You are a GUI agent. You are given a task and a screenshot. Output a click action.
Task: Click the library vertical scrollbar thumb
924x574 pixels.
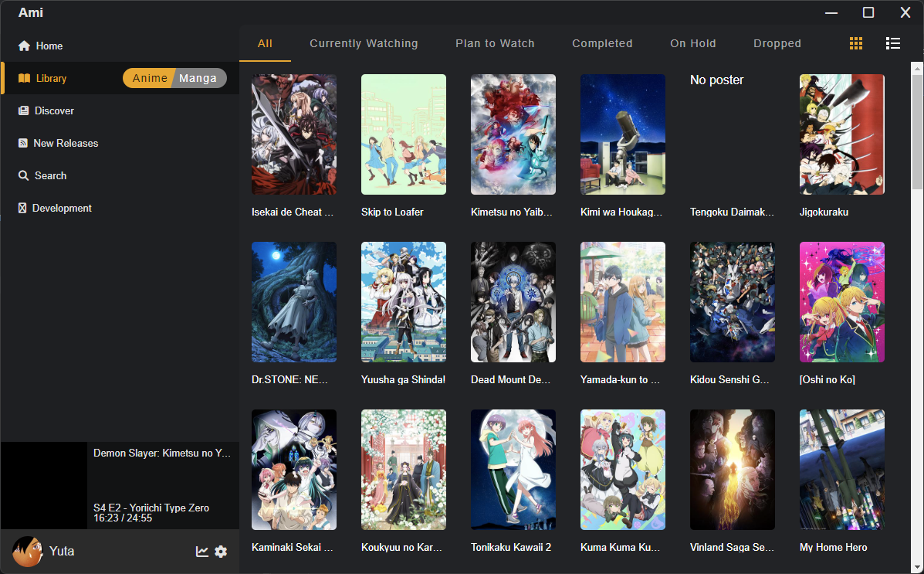[x=918, y=131]
